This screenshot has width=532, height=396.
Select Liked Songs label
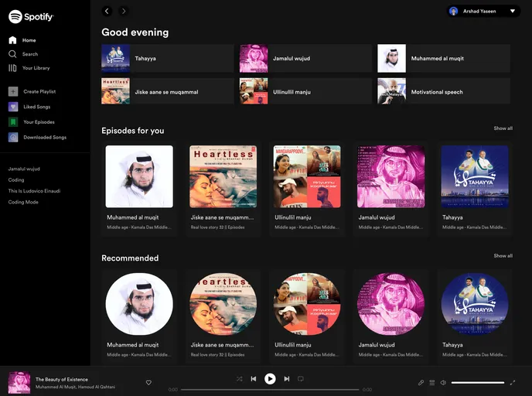coord(37,107)
